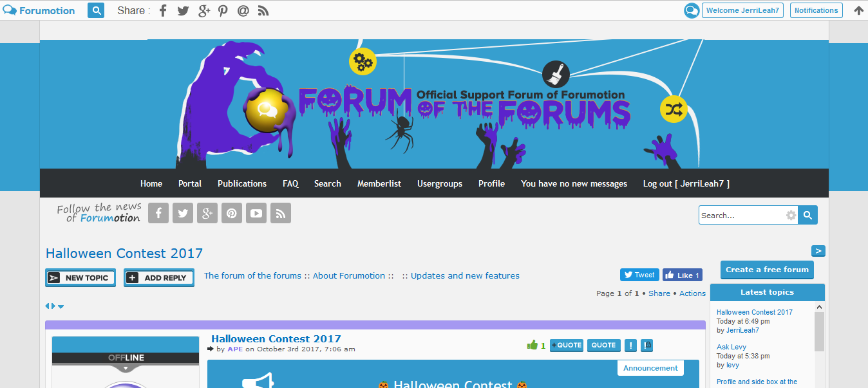Go to Home in navigation bar
Screen dimensions: 868x388
pos(151,183)
